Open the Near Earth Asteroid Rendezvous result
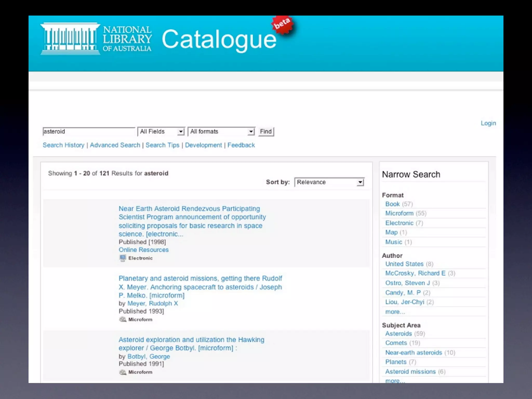Viewport: 532px width, 399px height. 192,221
